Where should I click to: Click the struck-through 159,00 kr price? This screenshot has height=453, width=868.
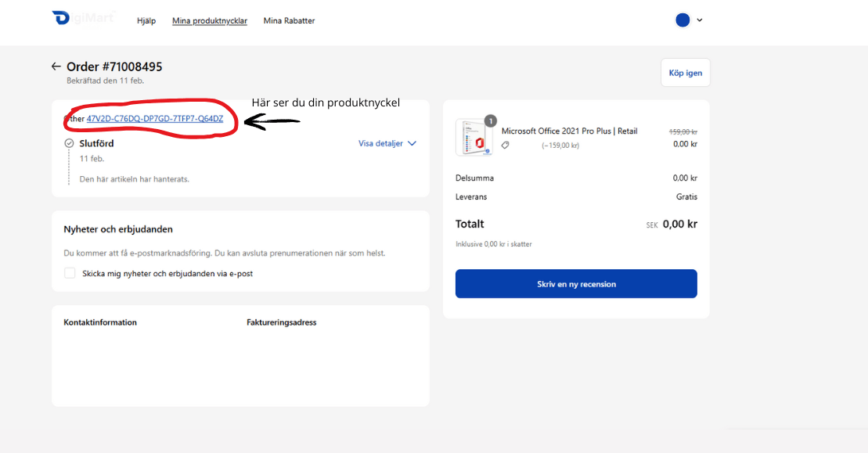683,131
